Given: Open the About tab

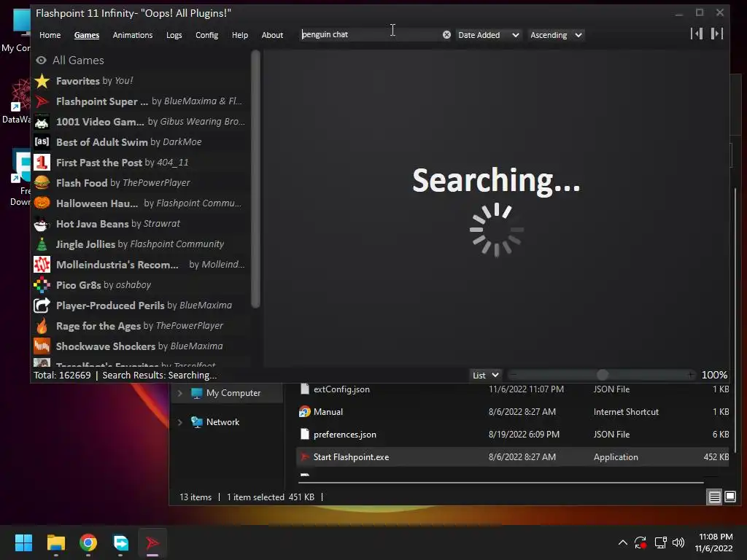Looking at the screenshot, I should [x=272, y=35].
